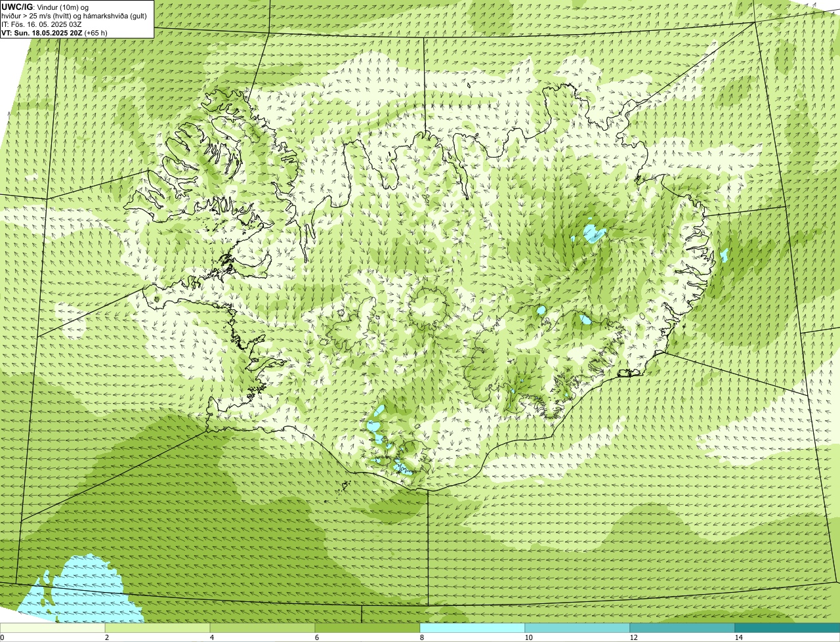Viewport: 840px width, 642px height.
Task: Click the '4' tick label on the scale
Action: point(212,637)
